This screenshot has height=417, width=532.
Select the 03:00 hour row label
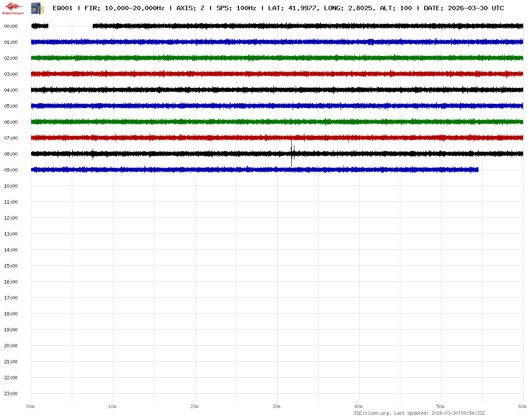coord(11,74)
